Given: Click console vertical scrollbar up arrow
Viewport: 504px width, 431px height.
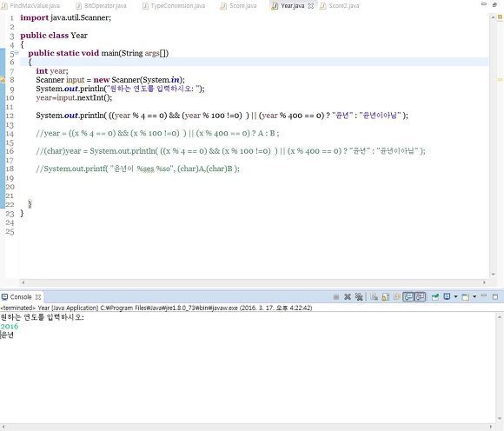Looking at the screenshot, I should click(499, 317).
